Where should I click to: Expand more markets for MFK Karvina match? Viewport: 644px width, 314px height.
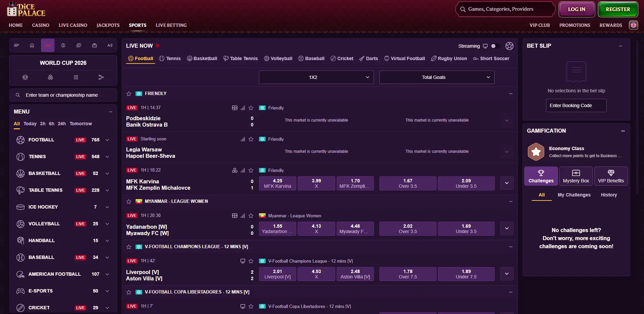click(x=507, y=183)
